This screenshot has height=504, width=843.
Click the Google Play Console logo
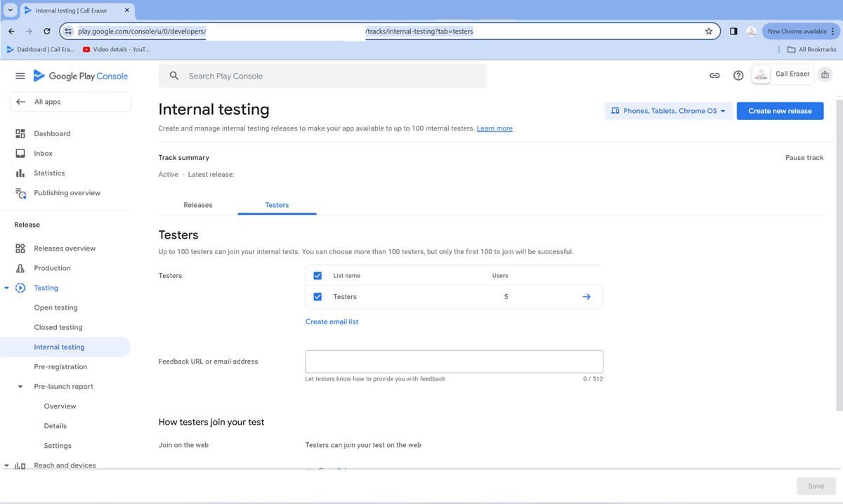[x=81, y=76]
